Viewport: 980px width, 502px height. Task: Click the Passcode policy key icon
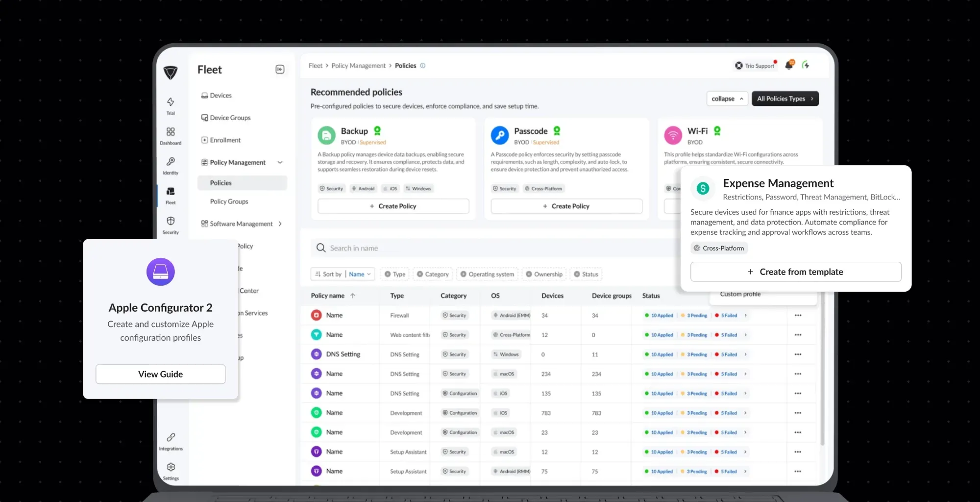[x=500, y=135]
